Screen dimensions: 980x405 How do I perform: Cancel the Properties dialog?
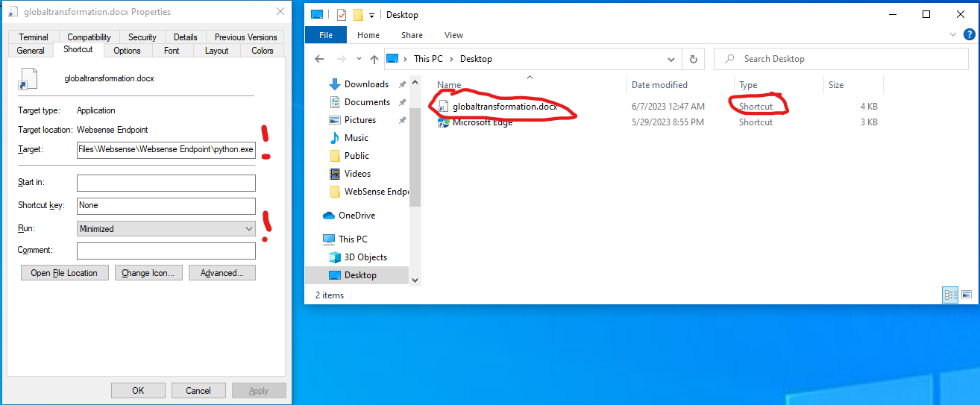point(198,391)
